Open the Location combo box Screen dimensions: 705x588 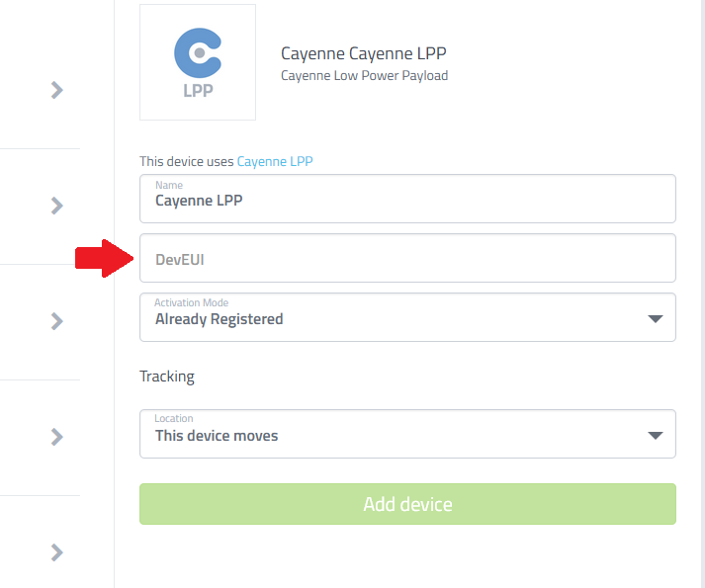point(407,434)
